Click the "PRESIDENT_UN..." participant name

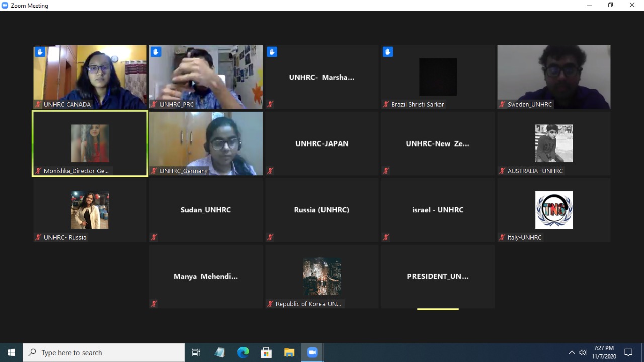(438, 276)
